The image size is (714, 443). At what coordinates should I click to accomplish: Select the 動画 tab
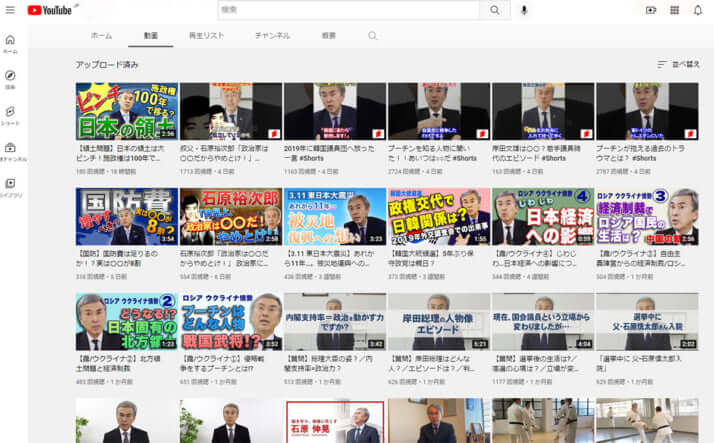pyautogui.click(x=151, y=36)
